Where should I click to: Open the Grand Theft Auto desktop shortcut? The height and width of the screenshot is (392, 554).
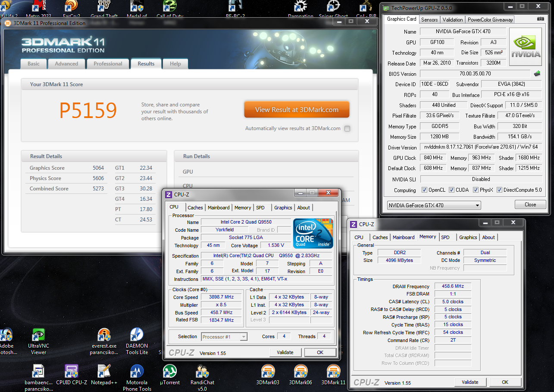coord(104,6)
